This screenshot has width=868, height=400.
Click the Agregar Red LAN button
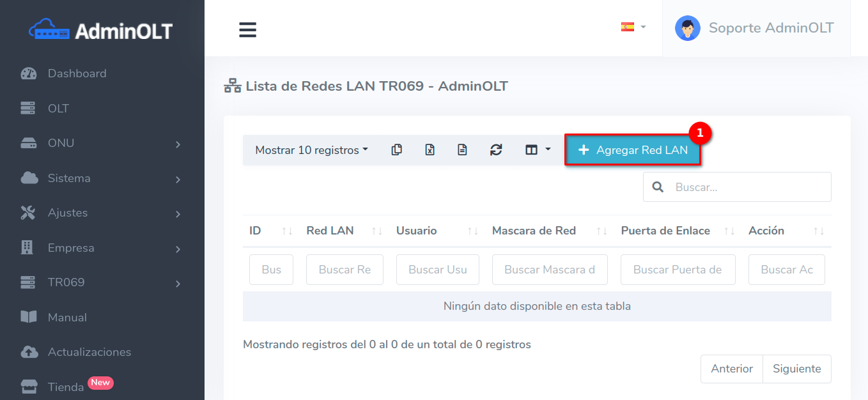633,150
